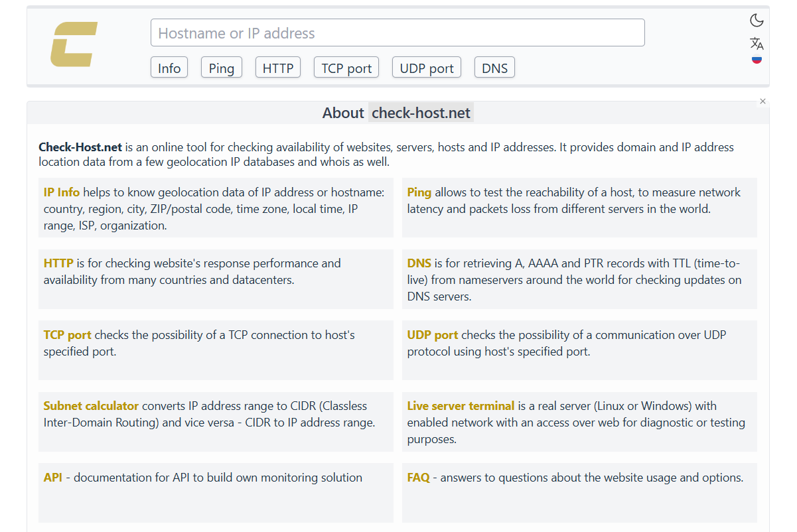Open the FAQ link
The width and height of the screenshot is (797, 532).
419,478
